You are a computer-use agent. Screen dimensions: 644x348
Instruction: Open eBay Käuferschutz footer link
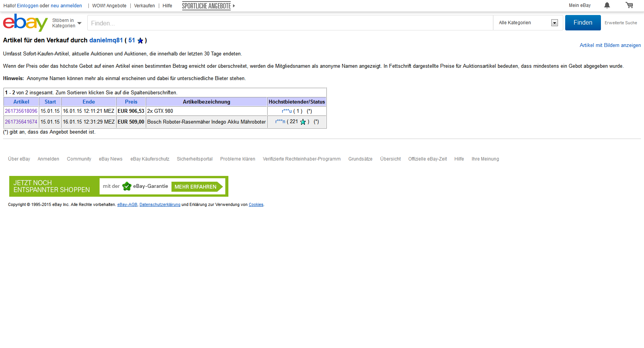click(x=150, y=159)
